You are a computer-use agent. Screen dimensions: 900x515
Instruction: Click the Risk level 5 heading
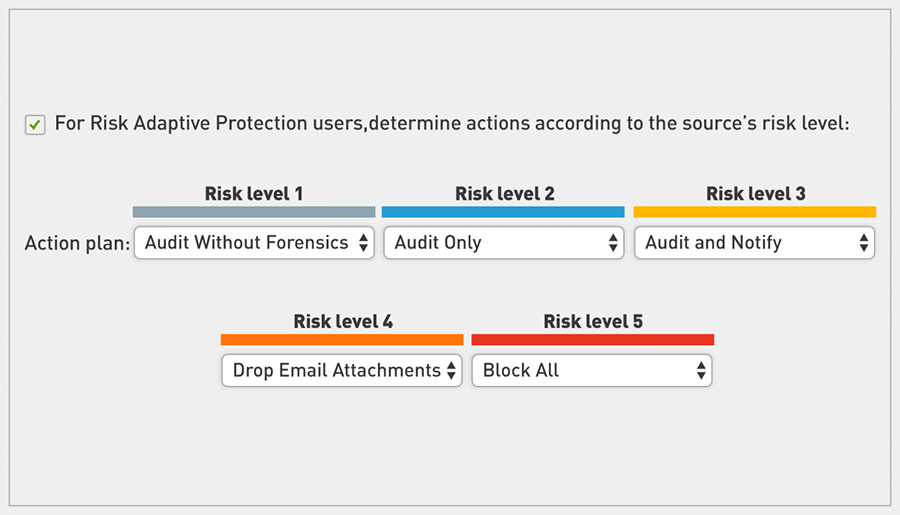[593, 322]
